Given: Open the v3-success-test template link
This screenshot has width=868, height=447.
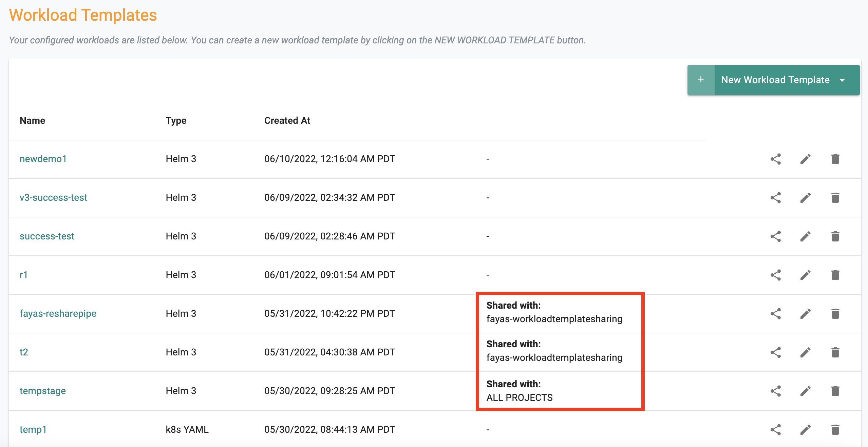Looking at the screenshot, I should pyautogui.click(x=53, y=197).
